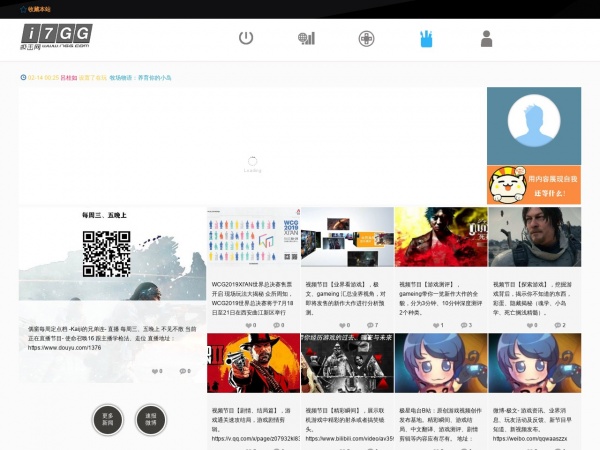The image size is (600, 450).
Task: Click the power icon in header
Action: 246,38
